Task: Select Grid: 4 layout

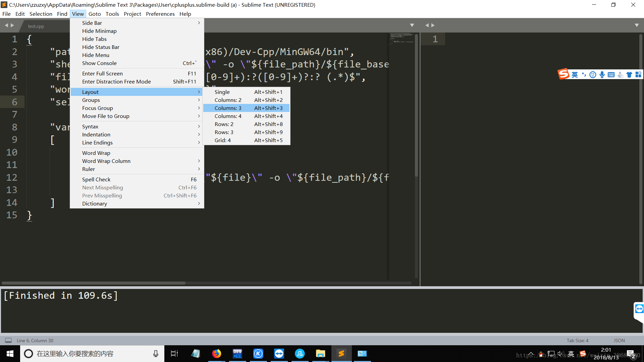Action: (x=247, y=140)
